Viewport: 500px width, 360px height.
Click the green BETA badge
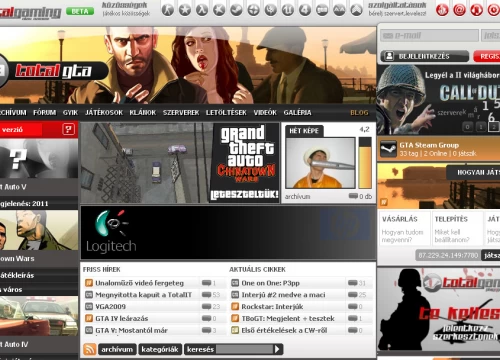80,11
